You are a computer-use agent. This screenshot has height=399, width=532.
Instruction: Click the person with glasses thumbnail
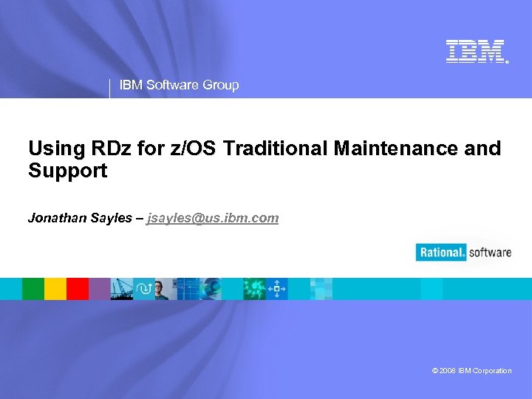166,289
